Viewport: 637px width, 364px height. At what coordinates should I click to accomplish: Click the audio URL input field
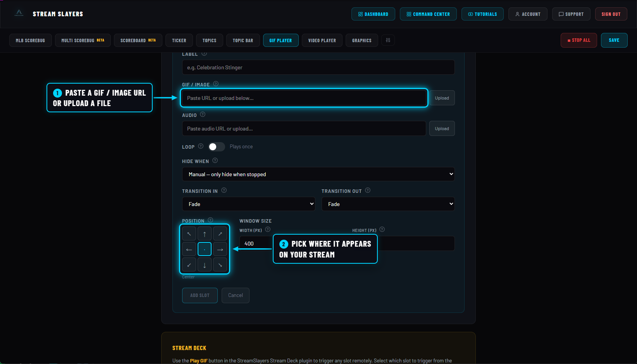(x=304, y=129)
